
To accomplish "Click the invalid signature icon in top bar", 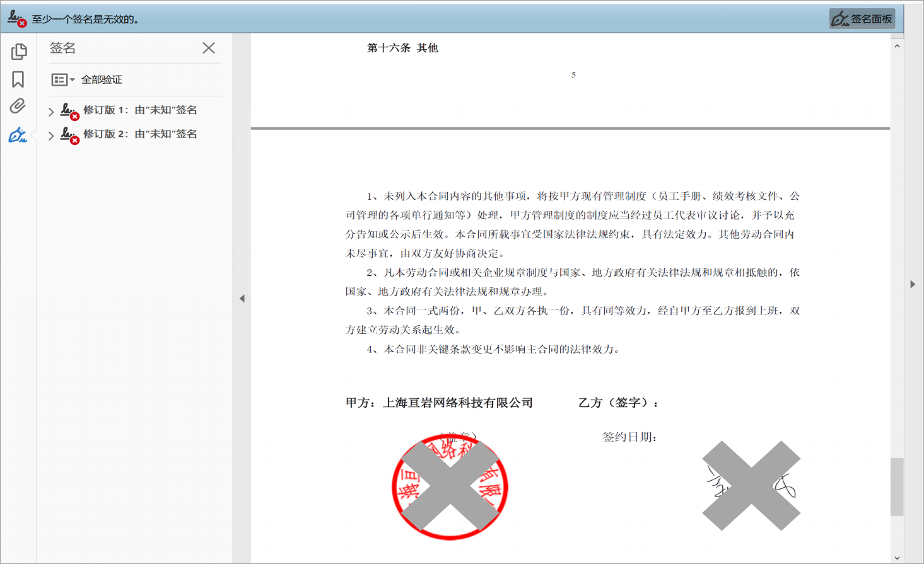I will [x=17, y=19].
